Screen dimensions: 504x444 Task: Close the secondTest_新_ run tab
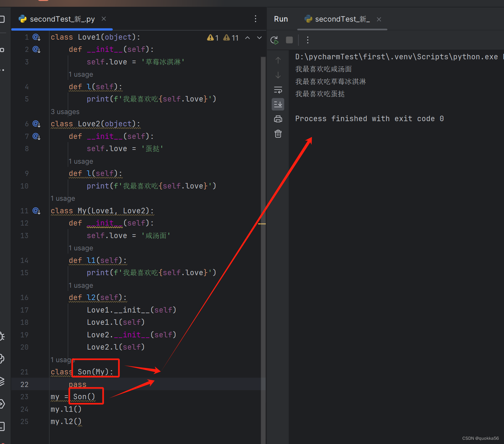click(x=379, y=19)
